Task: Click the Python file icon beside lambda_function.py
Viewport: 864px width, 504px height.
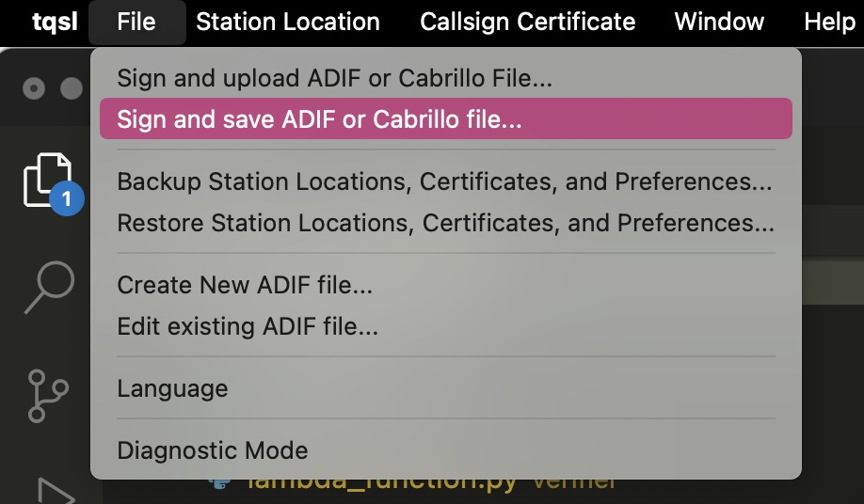Action: [x=219, y=483]
